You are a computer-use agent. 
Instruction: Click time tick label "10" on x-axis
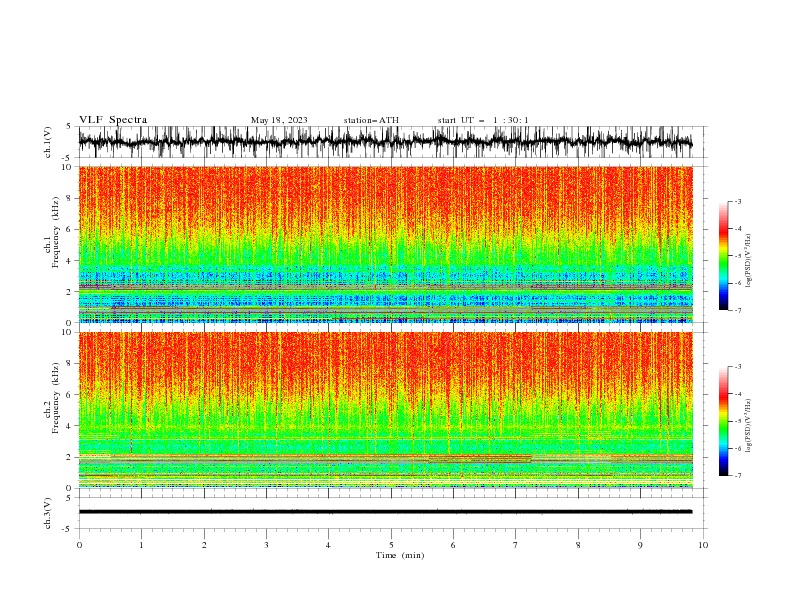(703, 545)
